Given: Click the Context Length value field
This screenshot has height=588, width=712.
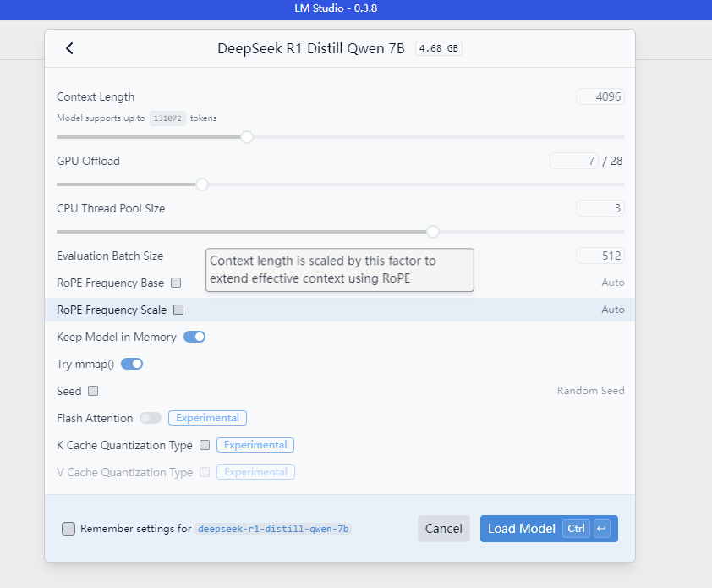Looking at the screenshot, I should point(600,96).
